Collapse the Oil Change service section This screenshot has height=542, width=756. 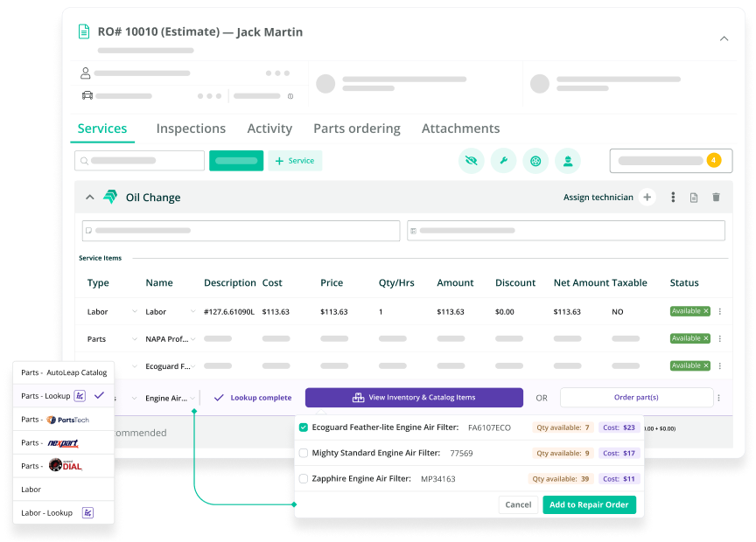89,198
